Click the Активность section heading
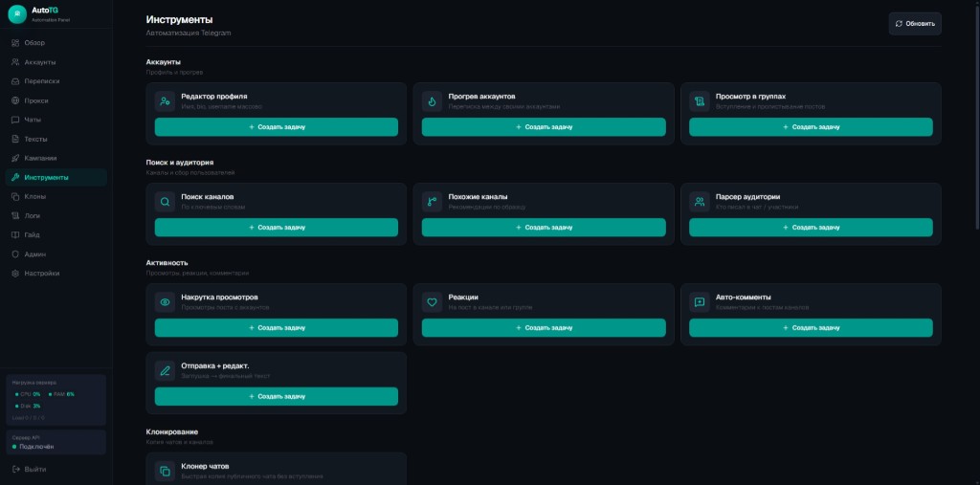 [167, 263]
